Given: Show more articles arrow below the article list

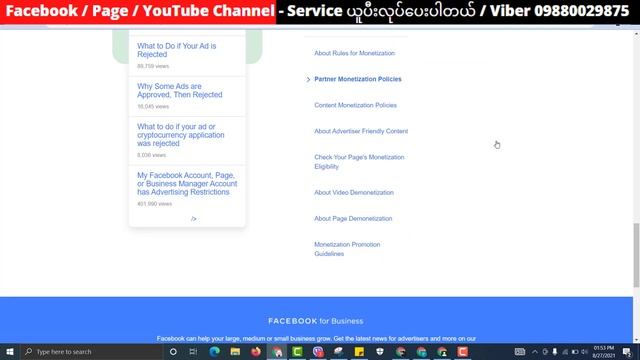Looking at the screenshot, I should [x=193, y=219].
